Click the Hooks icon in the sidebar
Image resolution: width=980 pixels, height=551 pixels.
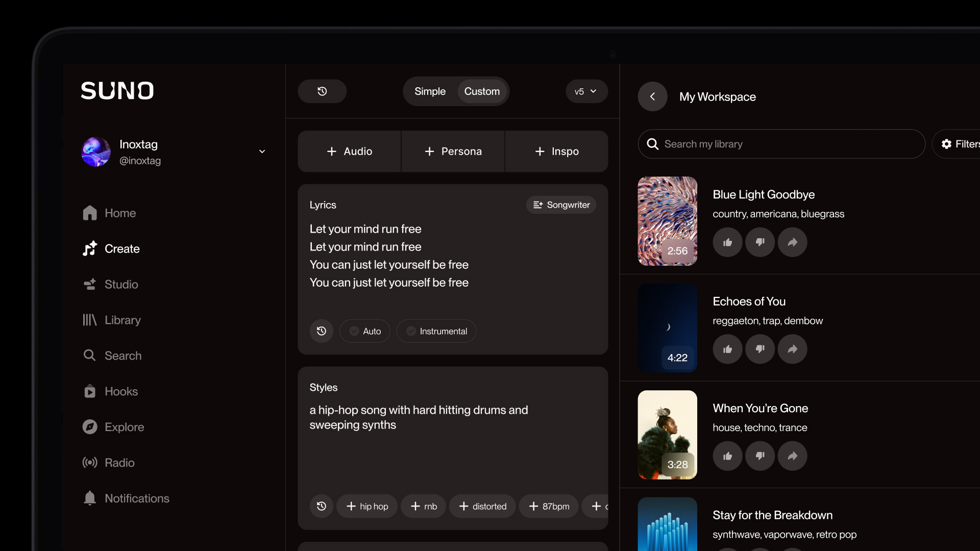(x=90, y=391)
